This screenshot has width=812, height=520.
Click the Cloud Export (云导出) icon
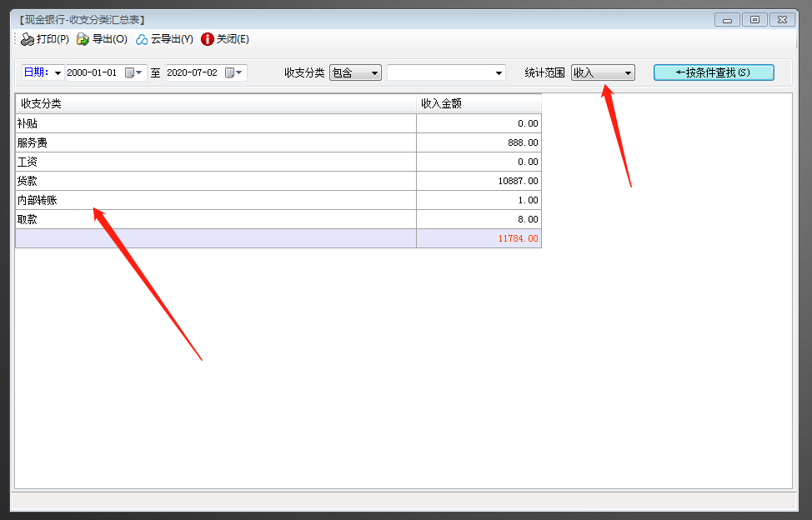[142, 39]
